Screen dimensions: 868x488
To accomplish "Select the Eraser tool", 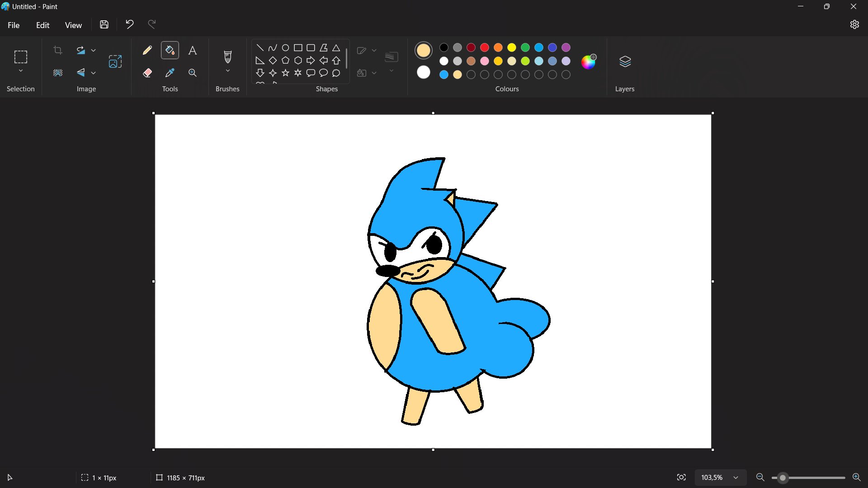I will tap(147, 73).
